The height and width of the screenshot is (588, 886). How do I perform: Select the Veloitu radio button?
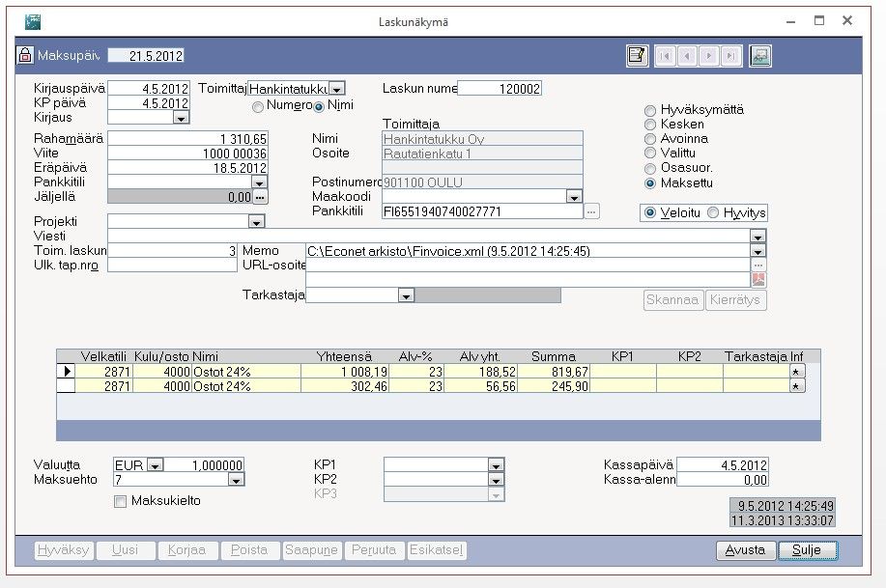pyautogui.click(x=650, y=213)
